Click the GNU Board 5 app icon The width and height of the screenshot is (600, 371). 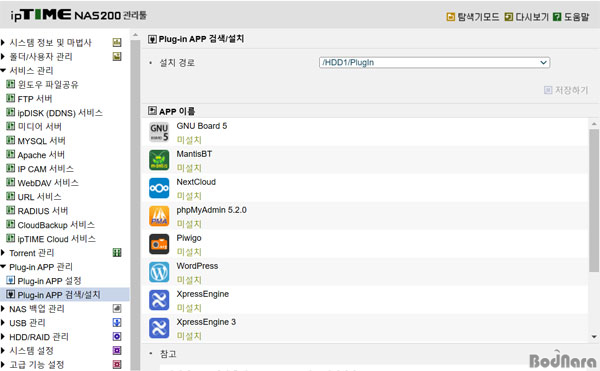click(x=159, y=132)
